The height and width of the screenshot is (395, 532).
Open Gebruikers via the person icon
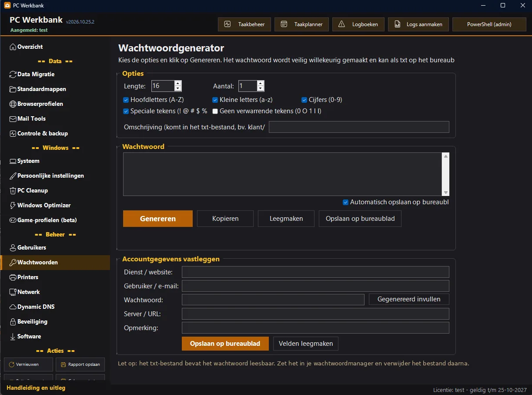tap(13, 248)
